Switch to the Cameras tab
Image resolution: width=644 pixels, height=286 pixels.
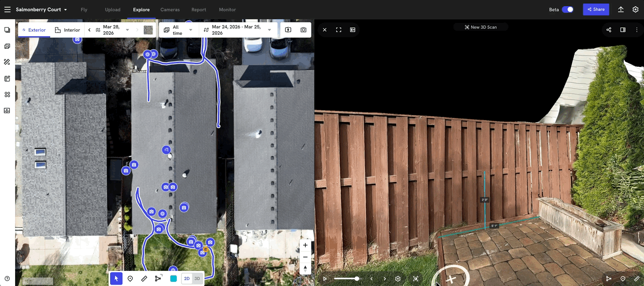click(170, 10)
